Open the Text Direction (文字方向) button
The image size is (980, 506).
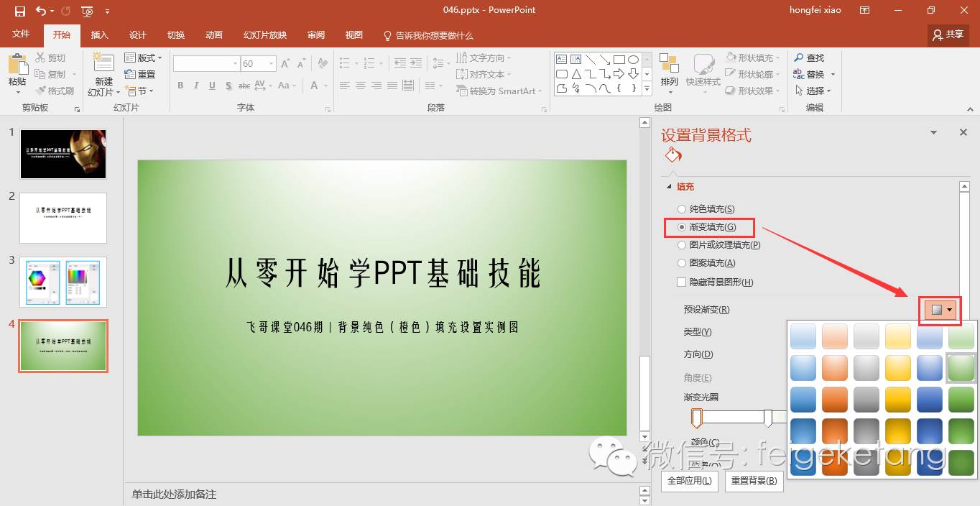(x=484, y=57)
